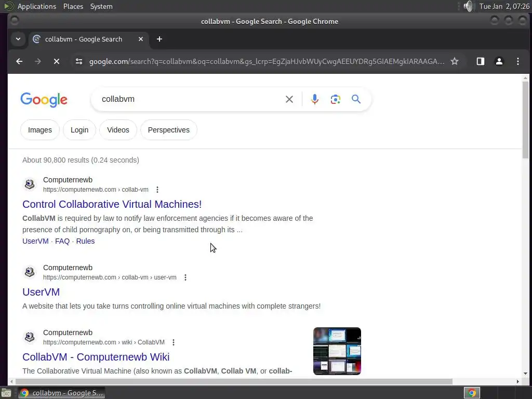Image resolution: width=532 pixels, height=399 pixels.
Task: Start a voice search with microphone
Action: [314, 99]
